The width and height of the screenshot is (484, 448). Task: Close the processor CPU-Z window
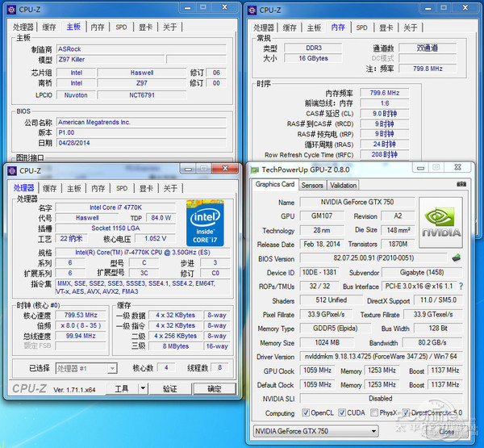click(226, 169)
